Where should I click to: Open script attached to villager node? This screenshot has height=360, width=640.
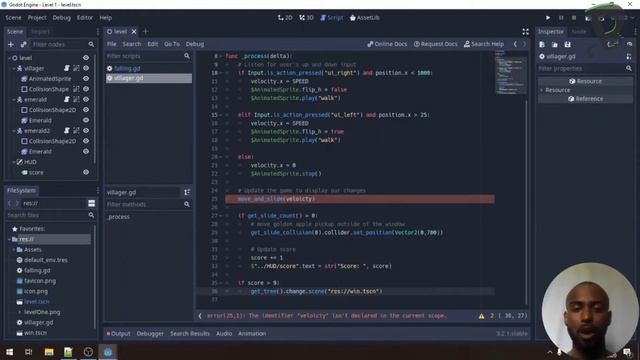point(67,68)
